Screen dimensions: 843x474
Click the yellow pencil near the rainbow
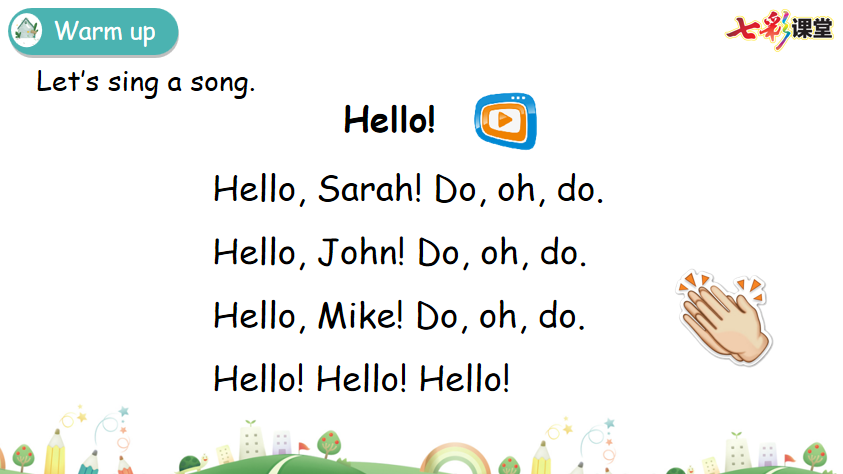541,457
